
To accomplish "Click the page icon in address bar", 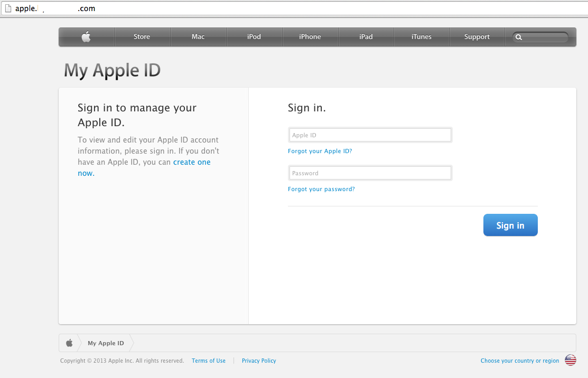I will 7,8.
